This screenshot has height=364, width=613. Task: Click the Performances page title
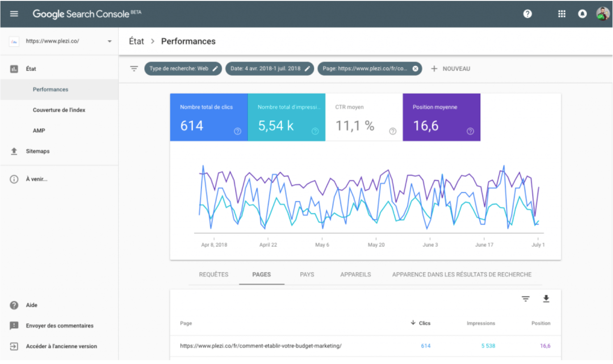coord(188,41)
